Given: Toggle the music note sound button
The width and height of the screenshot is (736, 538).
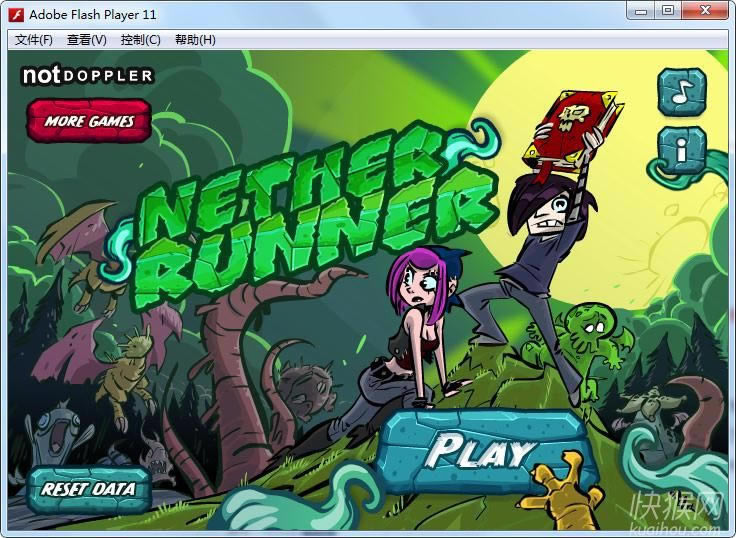Looking at the screenshot, I should [682, 92].
